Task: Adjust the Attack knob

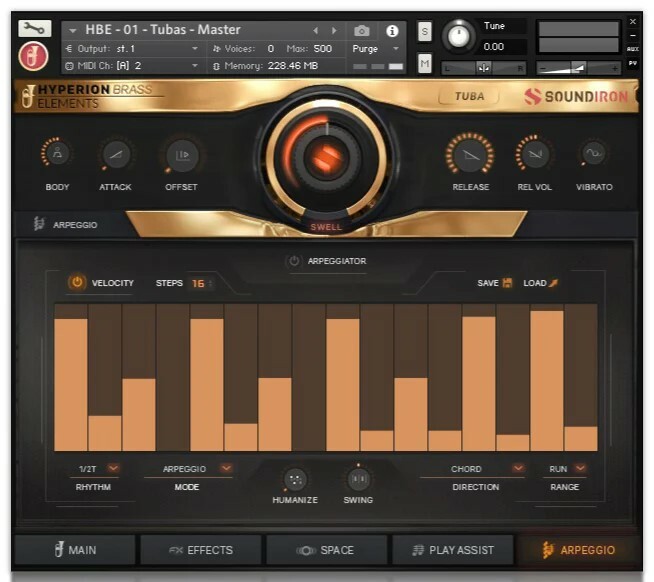Action: point(116,154)
